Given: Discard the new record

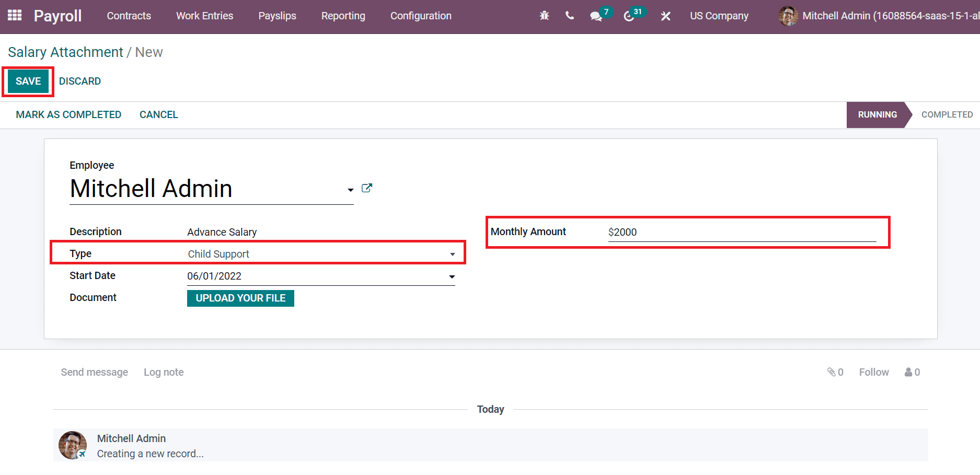Looking at the screenshot, I should tap(80, 81).
